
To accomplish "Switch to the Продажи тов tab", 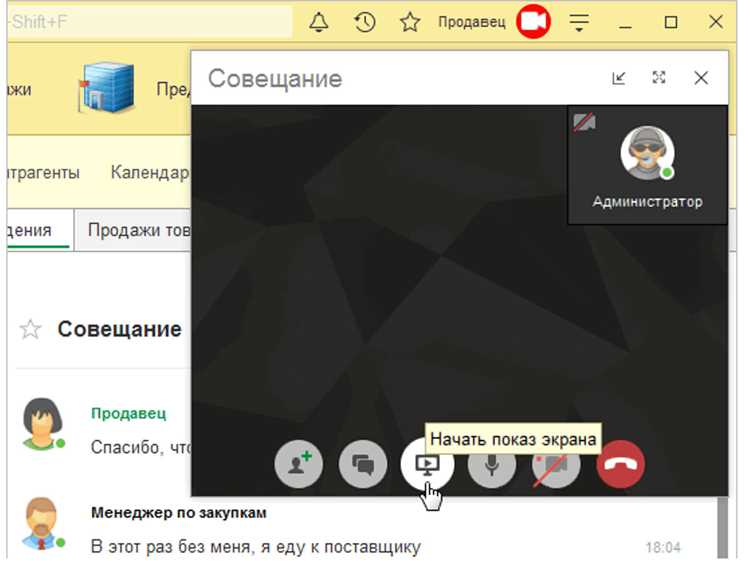I will pos(139,230).
